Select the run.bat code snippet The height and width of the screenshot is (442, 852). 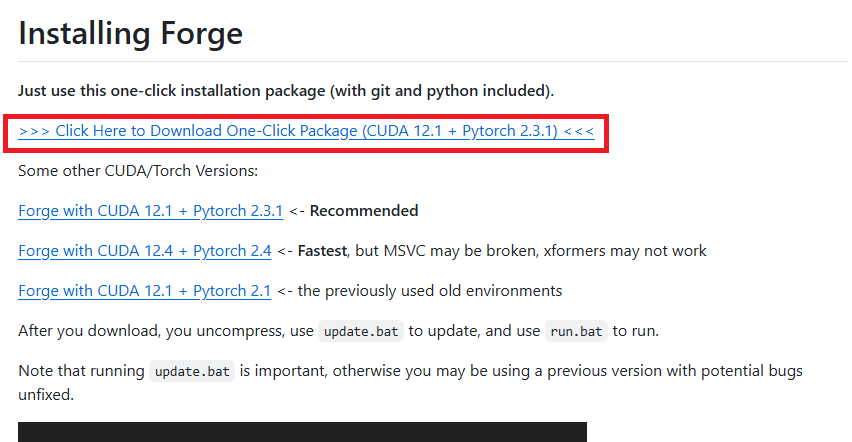click(576, 331)
